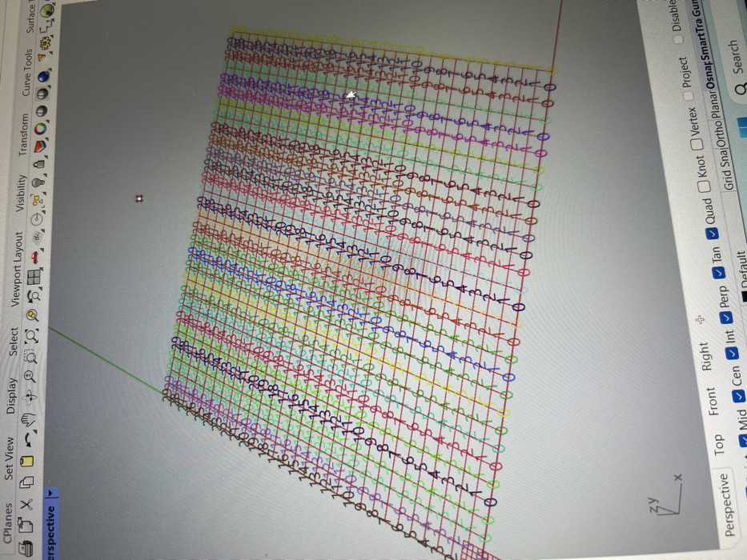Viewport: 747px width, 560px height.
Task: Open the Perspective viewport title dropdown arrow
Action: tap(51, 493)
